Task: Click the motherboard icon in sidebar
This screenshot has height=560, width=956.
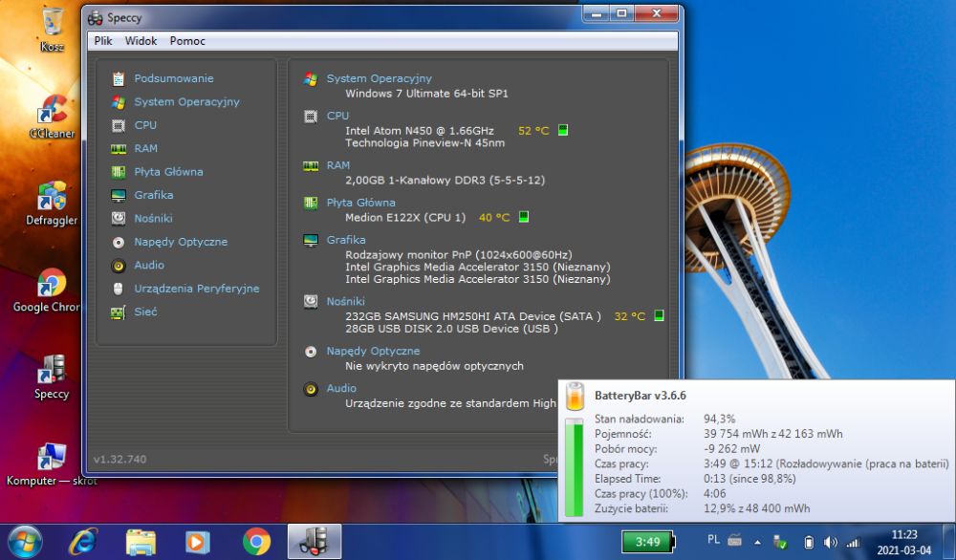Action: coord(119,172)
